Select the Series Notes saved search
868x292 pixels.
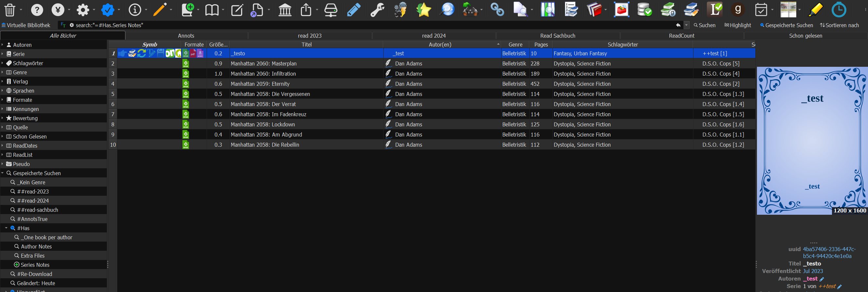35,265
